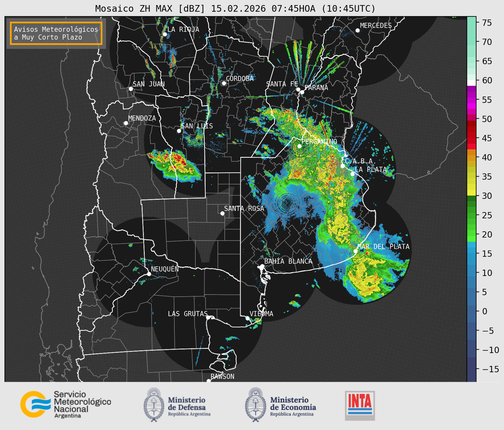Click the San Juan city marker dot
This screenshot has width=504, height=430.
pos(131,89)
